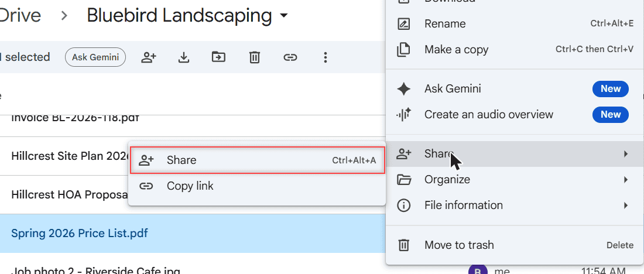Click the Organize folder icon

(x=404, y=180)
